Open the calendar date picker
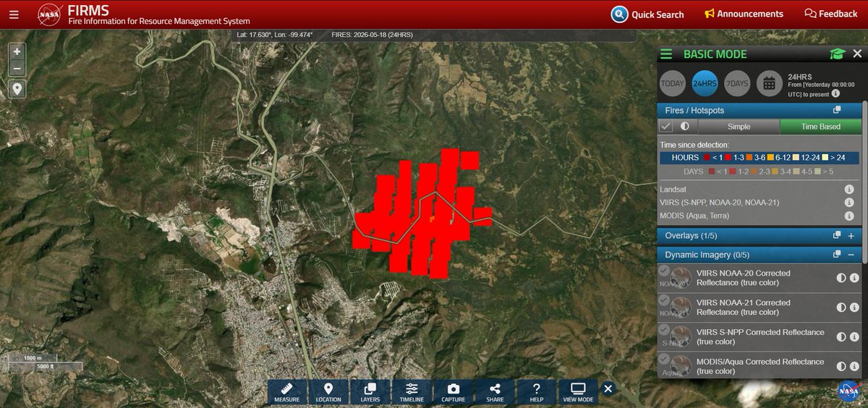 point(770,83)
